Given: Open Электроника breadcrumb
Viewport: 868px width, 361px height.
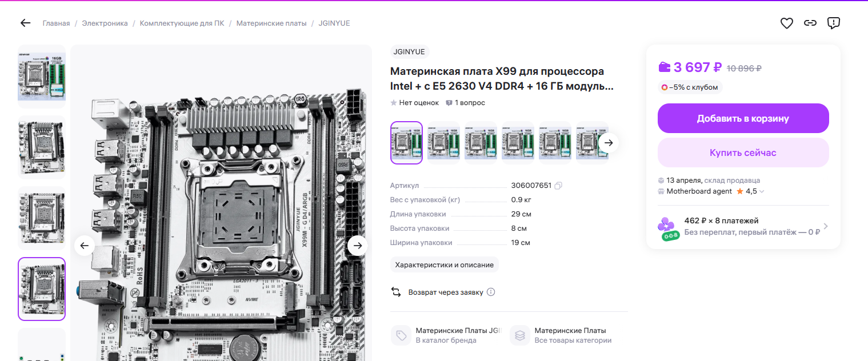Looking at the screenshot, I should tap(105, 23).
